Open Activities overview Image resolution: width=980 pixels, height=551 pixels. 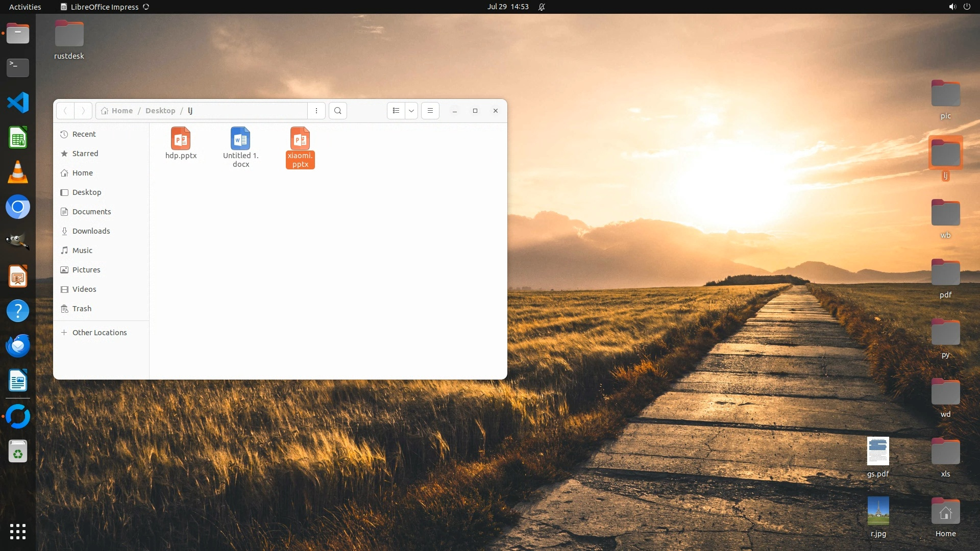tap(25, 7)
